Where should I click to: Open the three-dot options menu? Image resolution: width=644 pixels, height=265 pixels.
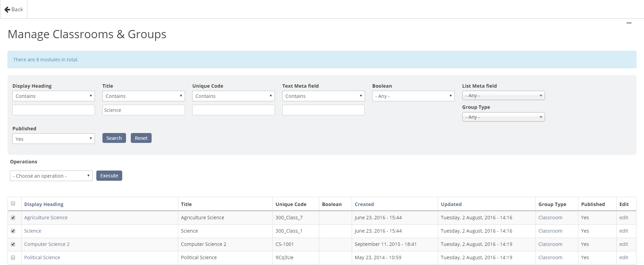629,23
